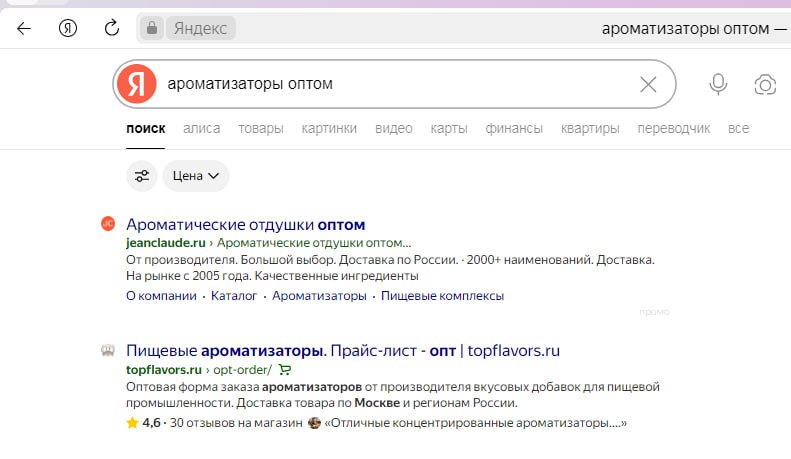Click the red Yandex logo in search box

pyautogui.click(x=137, y=84)
